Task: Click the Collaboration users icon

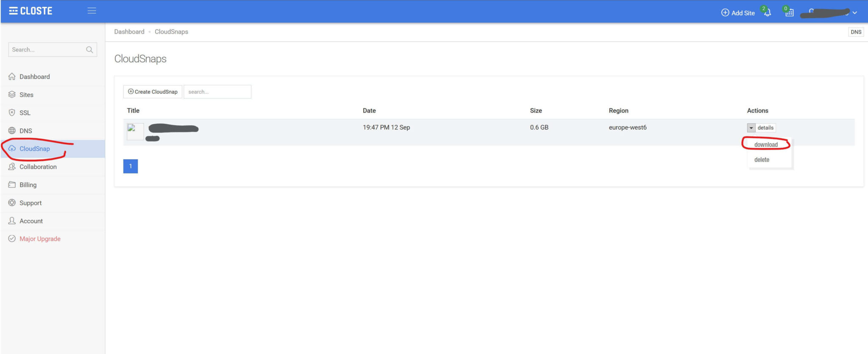Action: pos(12,166)
